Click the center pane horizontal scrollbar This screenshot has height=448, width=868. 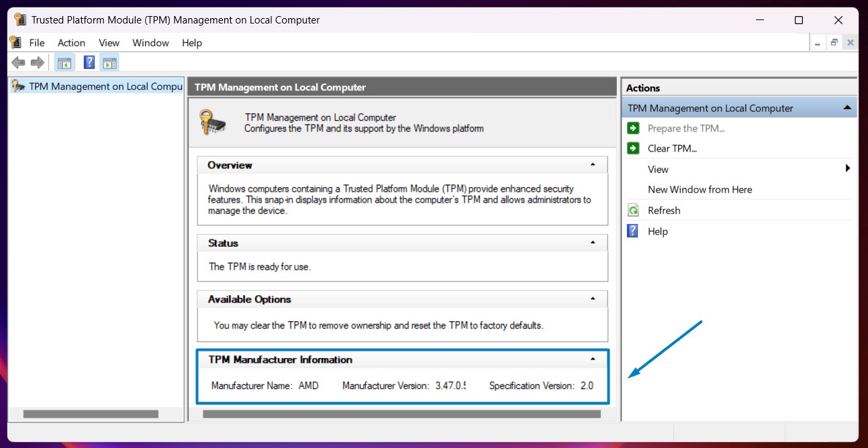[401, 414]
